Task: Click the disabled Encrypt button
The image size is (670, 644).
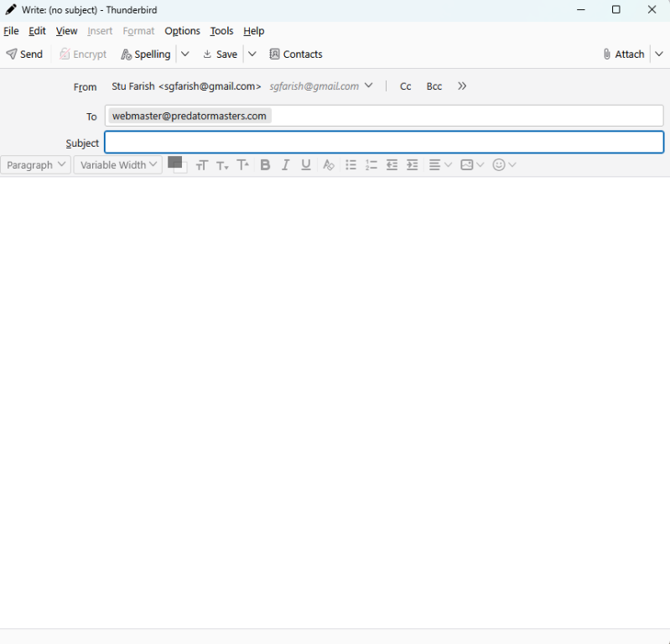Action: pyautogui.click(x=83, y=55)
